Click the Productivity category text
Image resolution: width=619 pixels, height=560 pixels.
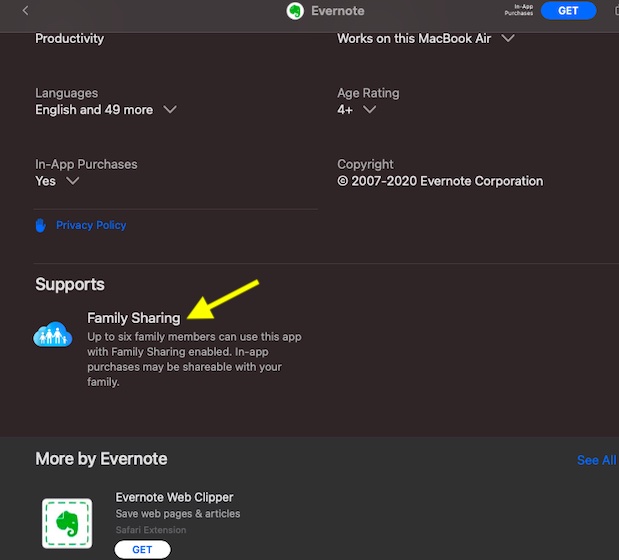point(69,39)
